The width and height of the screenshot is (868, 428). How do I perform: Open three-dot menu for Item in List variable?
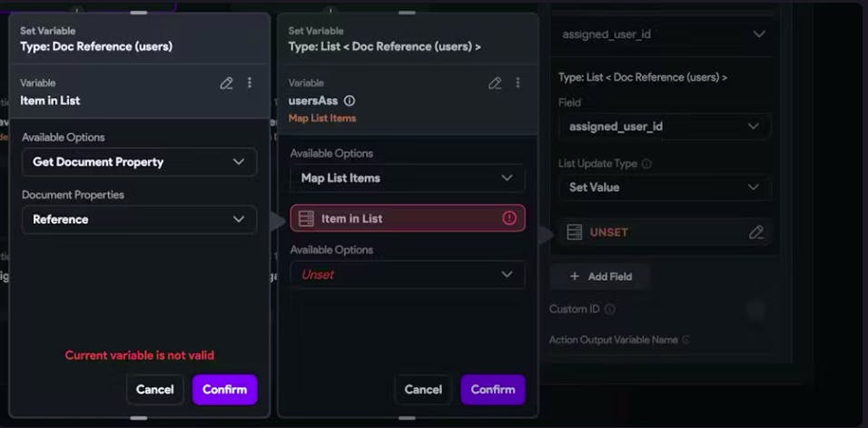pos(250,83)
